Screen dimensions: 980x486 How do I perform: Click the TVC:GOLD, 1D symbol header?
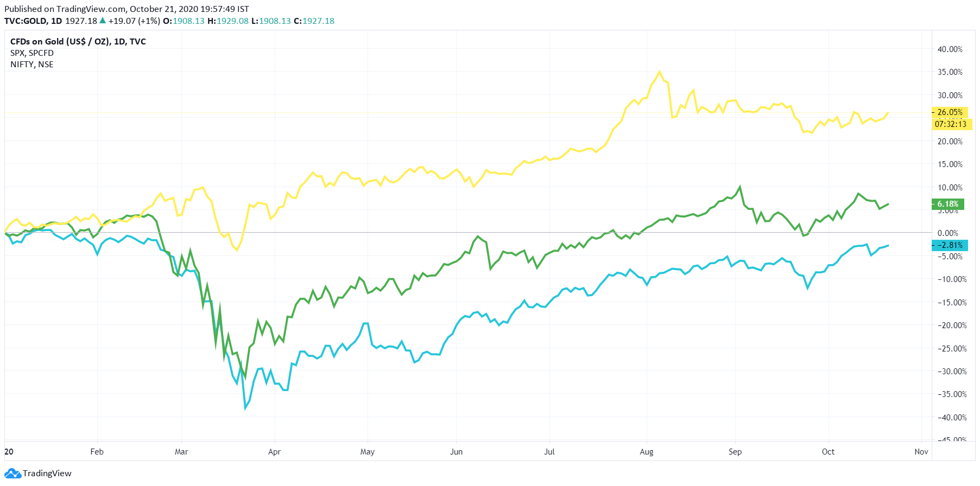pyautogui.click(x=33, y=21)
